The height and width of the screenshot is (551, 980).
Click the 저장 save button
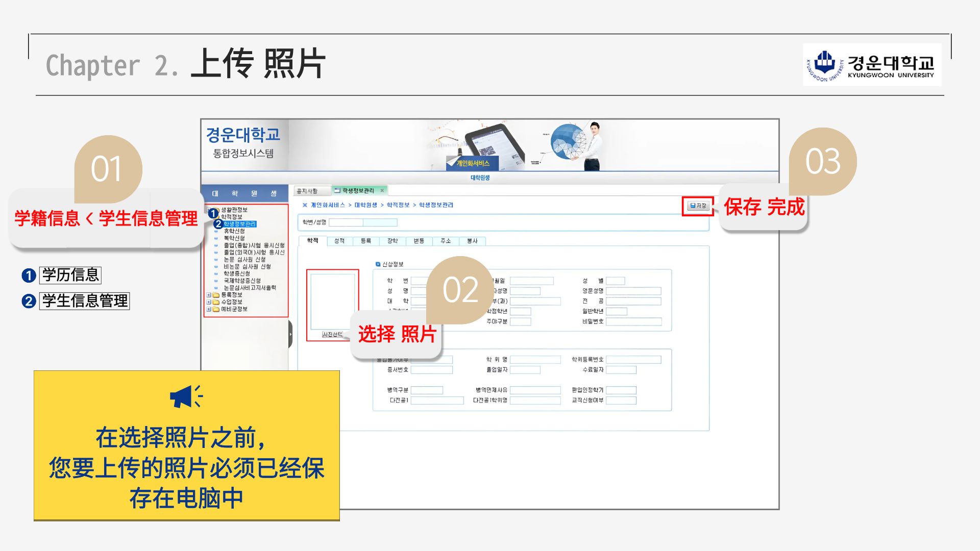[698, 206]
